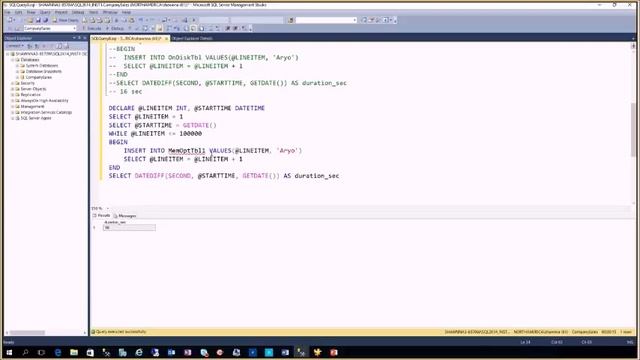Click the Save All icon in toolbar
640x360 pixels.
pyautogui.click(x=45, y=20)
